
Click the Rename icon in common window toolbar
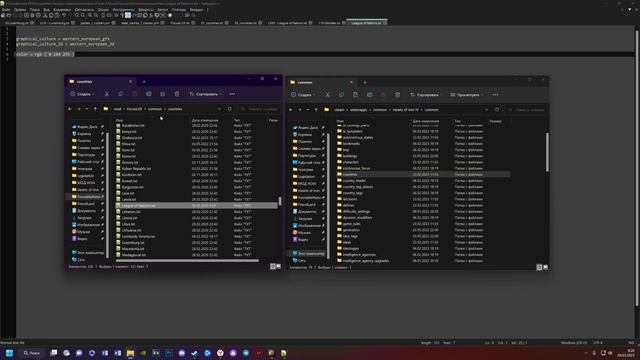pyautogui.click(x=369, y=95)
